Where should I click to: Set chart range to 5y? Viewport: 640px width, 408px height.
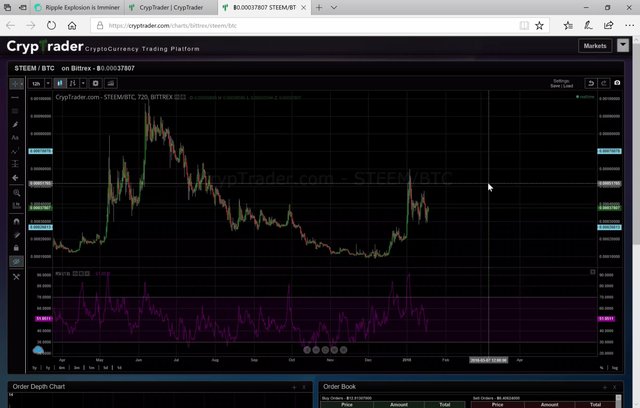(35, 368)
